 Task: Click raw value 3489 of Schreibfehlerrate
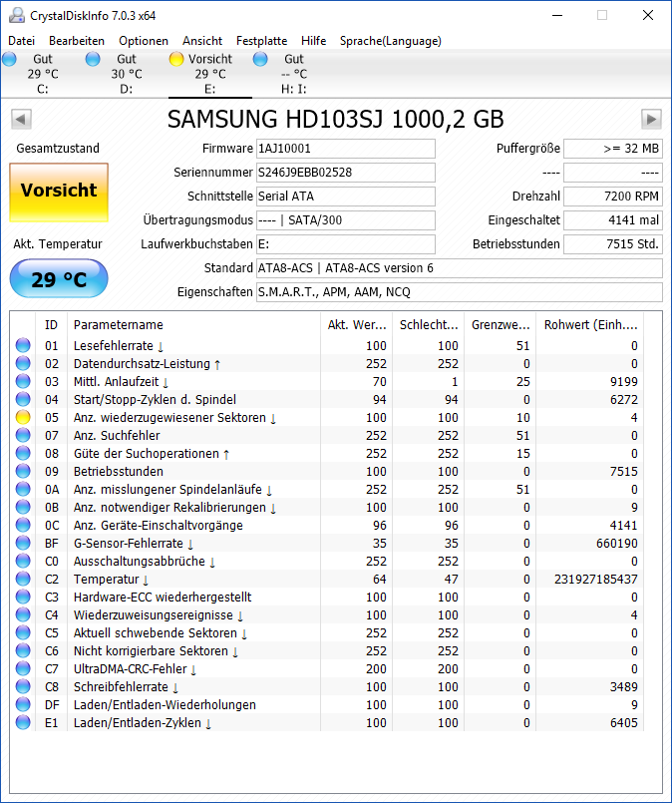click(624, 686)
